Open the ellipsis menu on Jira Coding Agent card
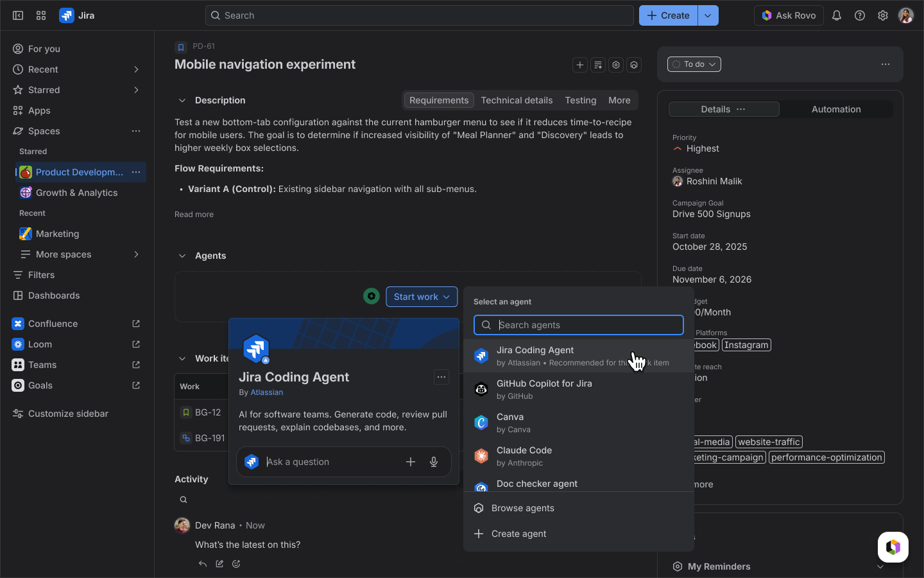The height and width of the screenshot is (578, 924). pos(441,377)
